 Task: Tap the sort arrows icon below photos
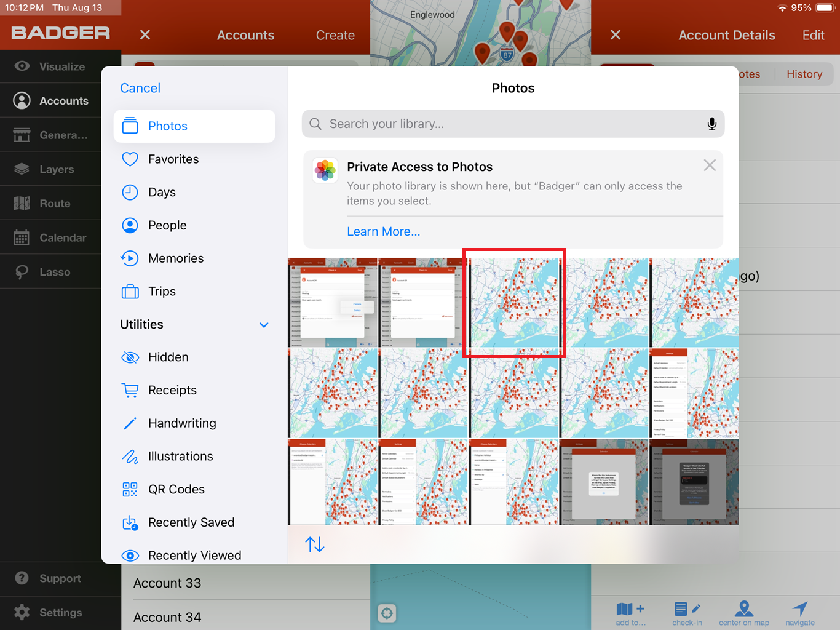click(x=315, y=544)
